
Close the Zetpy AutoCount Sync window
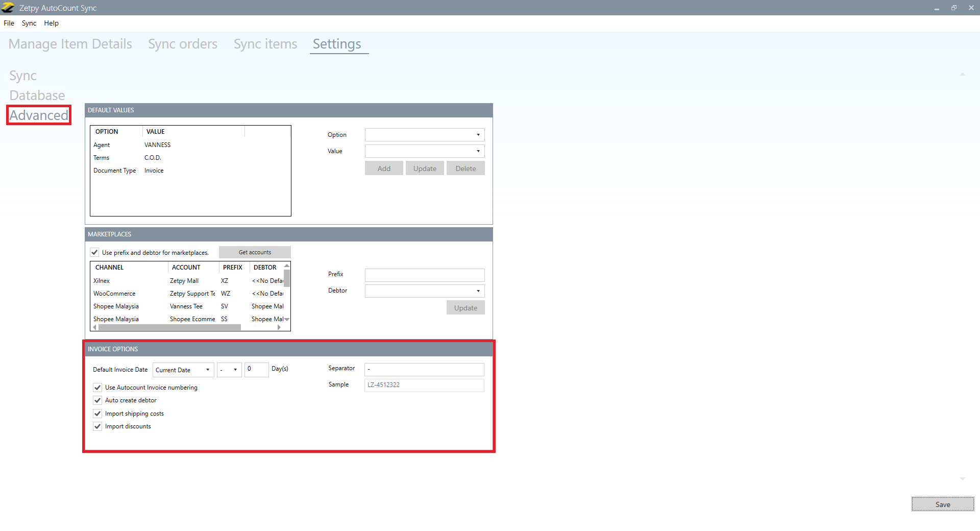(x=971, y=8)
